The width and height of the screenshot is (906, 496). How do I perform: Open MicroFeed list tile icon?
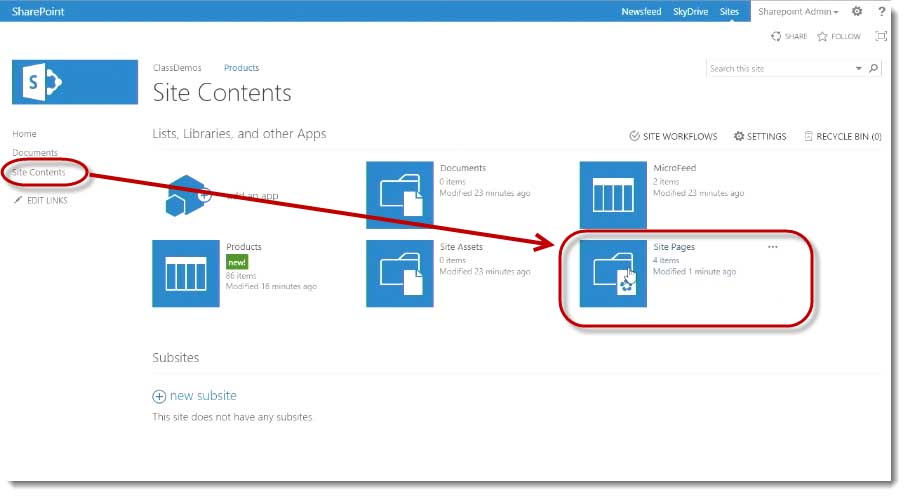pyautogui.click(x=613, y=195)
